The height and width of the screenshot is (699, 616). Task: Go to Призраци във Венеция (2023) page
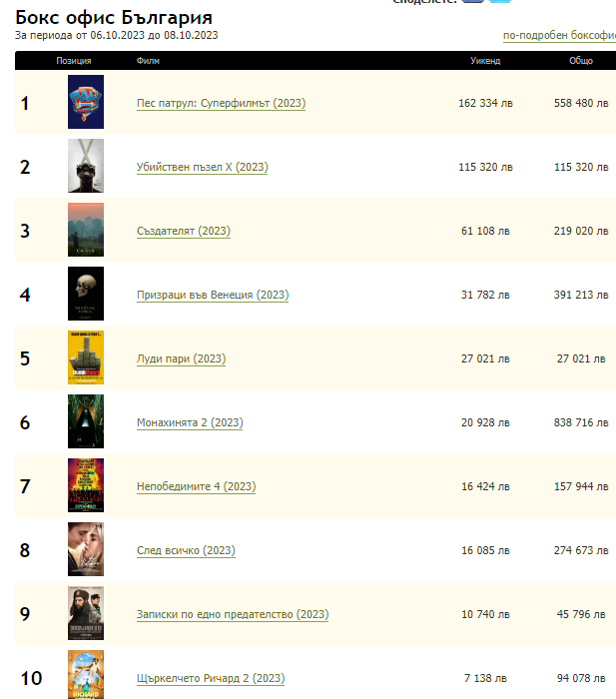tap(212, 296)
